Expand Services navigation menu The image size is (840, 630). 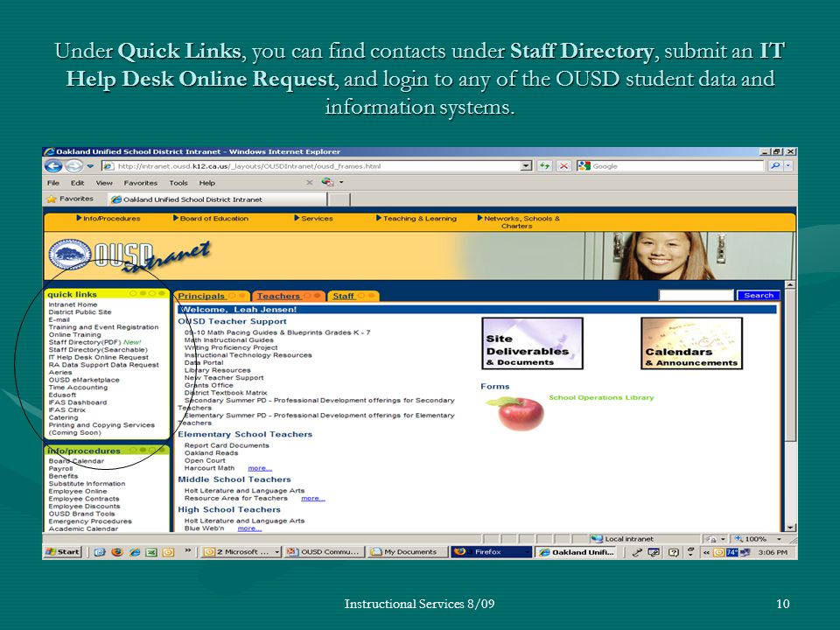click(313, 219)
